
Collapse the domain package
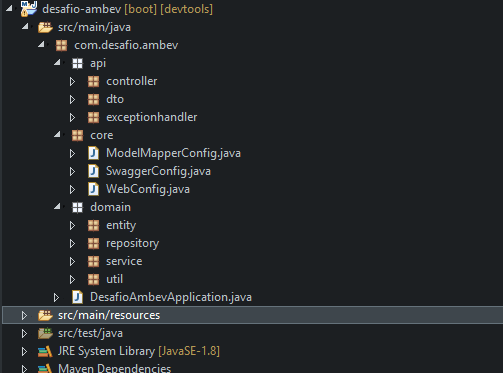pos(57,206)
